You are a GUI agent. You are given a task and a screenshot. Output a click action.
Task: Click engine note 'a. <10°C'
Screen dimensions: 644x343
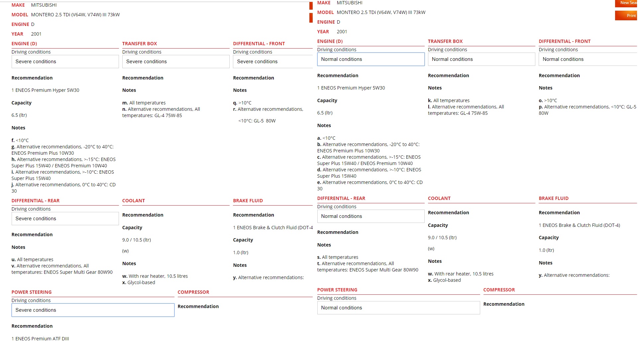(x=326, y=138)
